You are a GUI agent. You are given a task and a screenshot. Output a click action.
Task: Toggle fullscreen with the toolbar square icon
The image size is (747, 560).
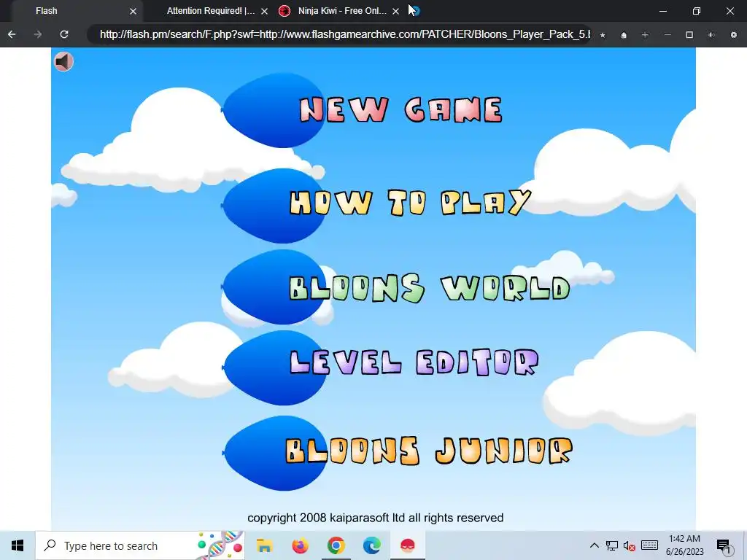(689, 35)
